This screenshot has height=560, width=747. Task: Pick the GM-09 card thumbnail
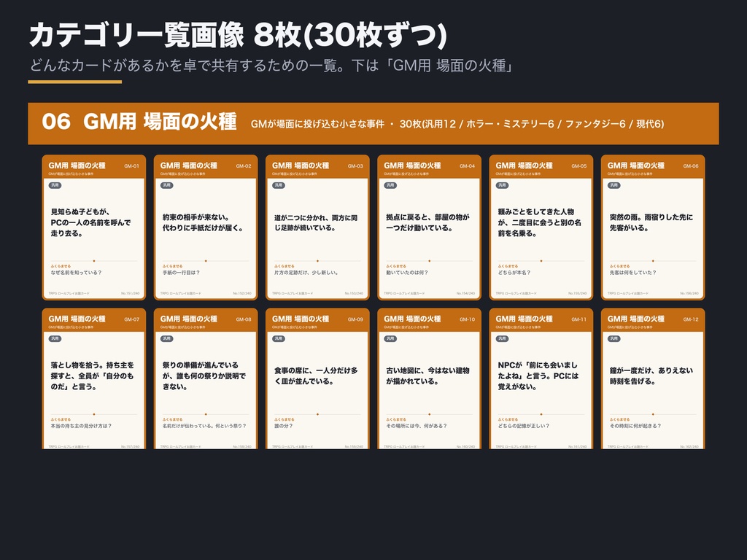pos(317,378)
